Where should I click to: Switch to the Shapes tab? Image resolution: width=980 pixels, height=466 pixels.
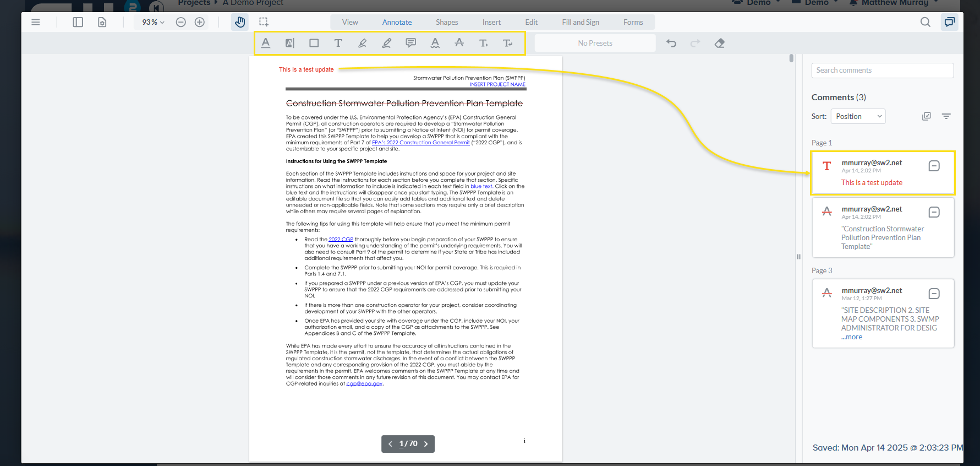coord(446,22)
